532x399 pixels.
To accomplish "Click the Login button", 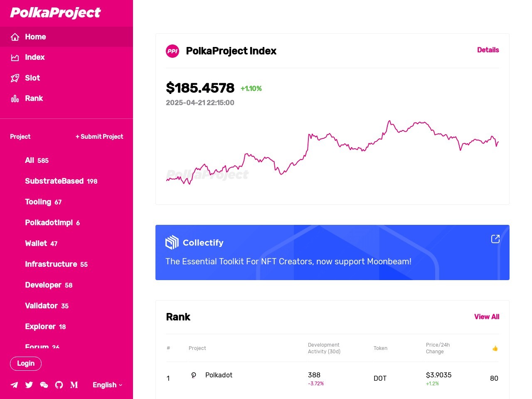I will pos(26,363).
